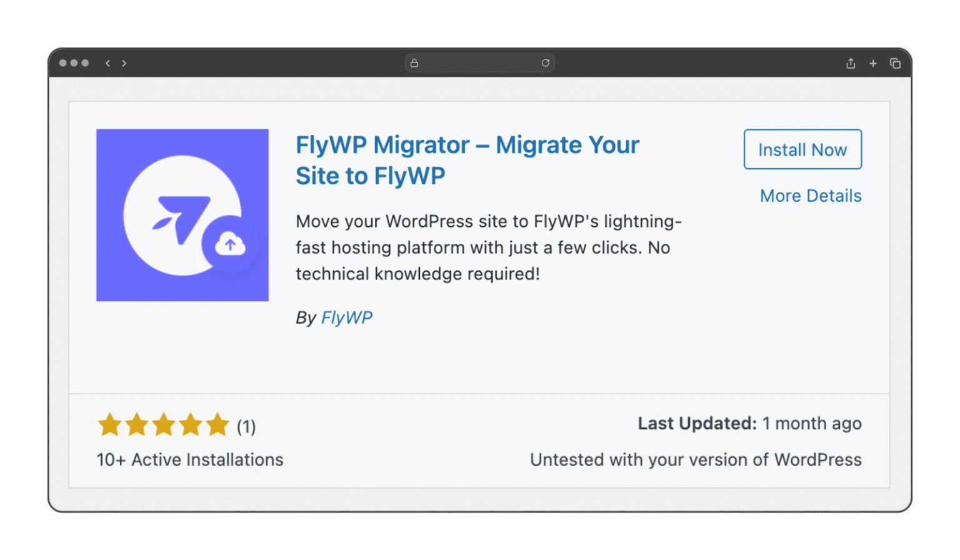Viewport: 960px width, 560px height.
Task: Open the tab overview icon
Action: click(x=896, y=63)
